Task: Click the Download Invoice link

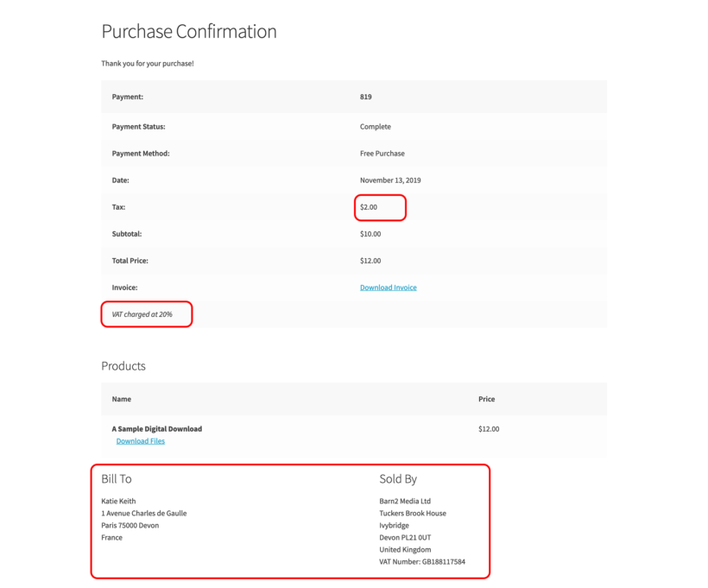Action: [388, 287]
